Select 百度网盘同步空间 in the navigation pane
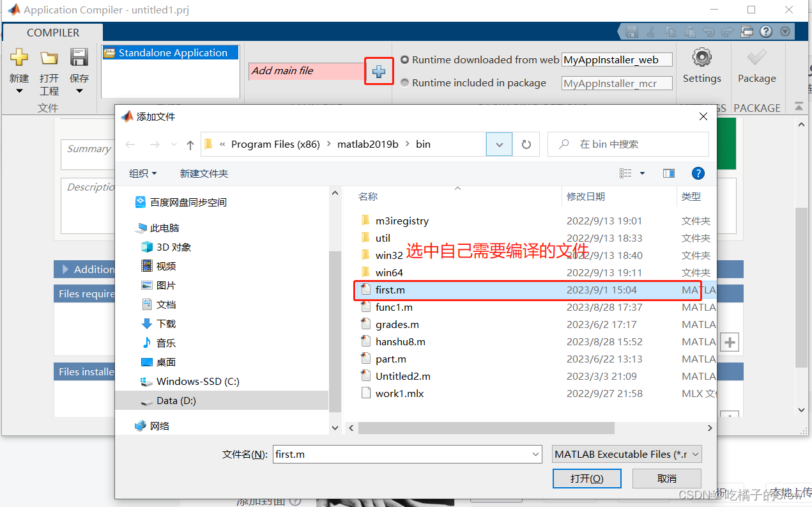The image size is (812, 507). pos(181,202)
